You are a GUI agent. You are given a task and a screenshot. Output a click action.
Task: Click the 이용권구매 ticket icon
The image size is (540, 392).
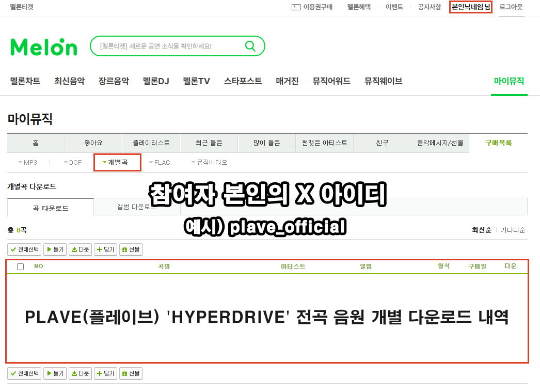pos(296,7)
